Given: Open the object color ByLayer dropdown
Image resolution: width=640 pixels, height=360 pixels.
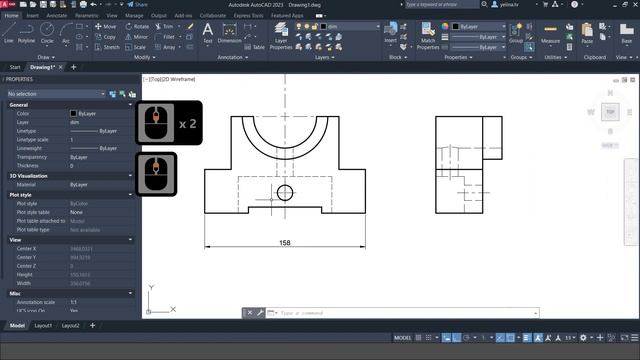Looking at the screenshot, I should 479,26.
